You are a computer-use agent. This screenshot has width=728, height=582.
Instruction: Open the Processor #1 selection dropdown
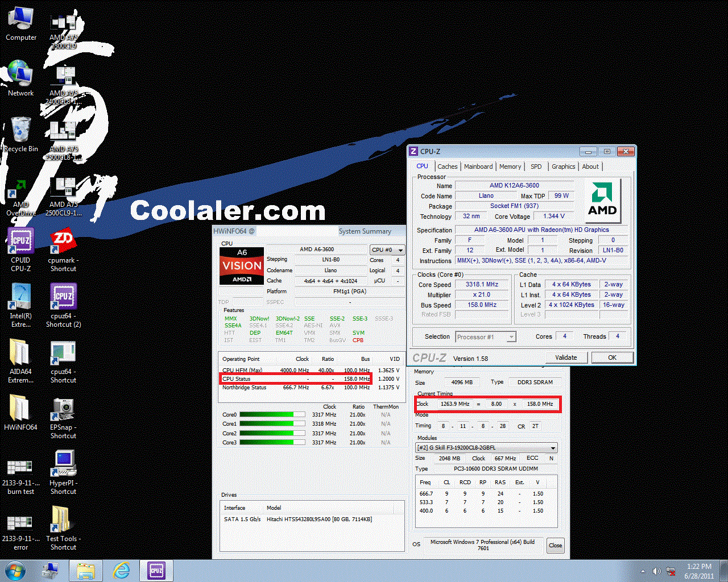point(486,337)
